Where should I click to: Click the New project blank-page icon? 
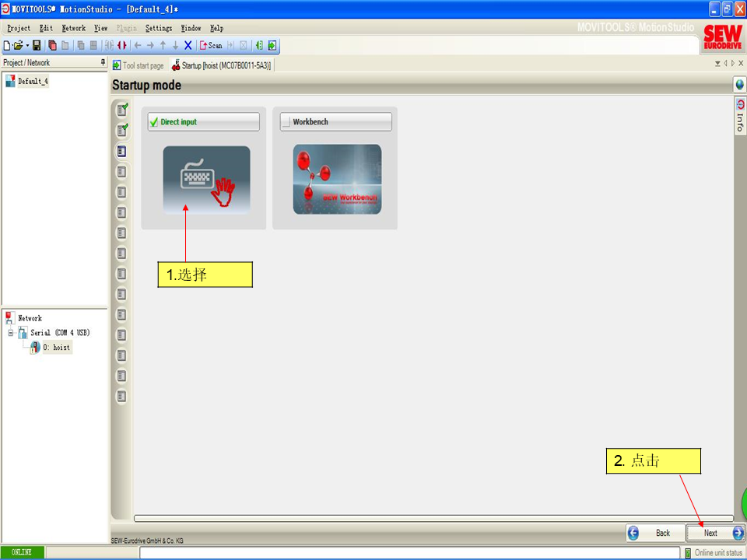(8, 46)
